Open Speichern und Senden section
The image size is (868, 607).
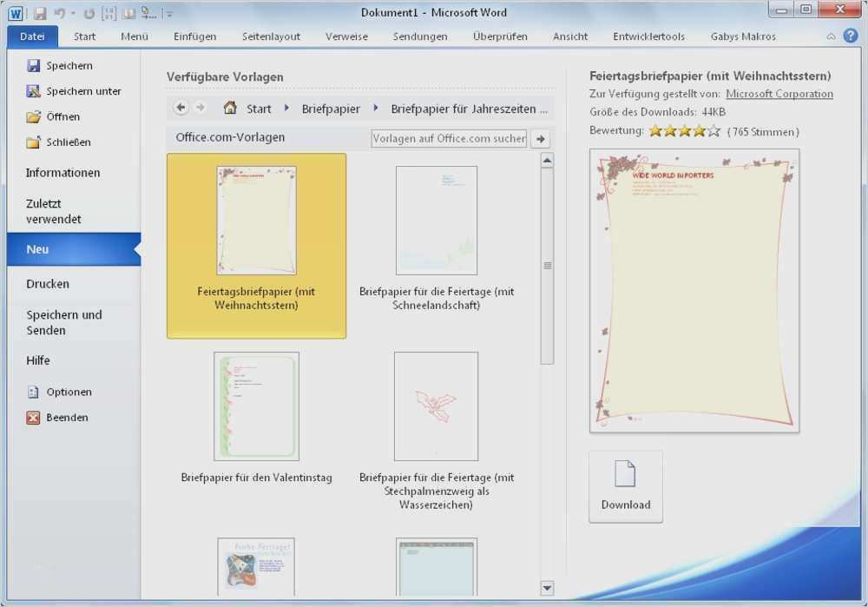pyautogui.click(x=64, y=322)
